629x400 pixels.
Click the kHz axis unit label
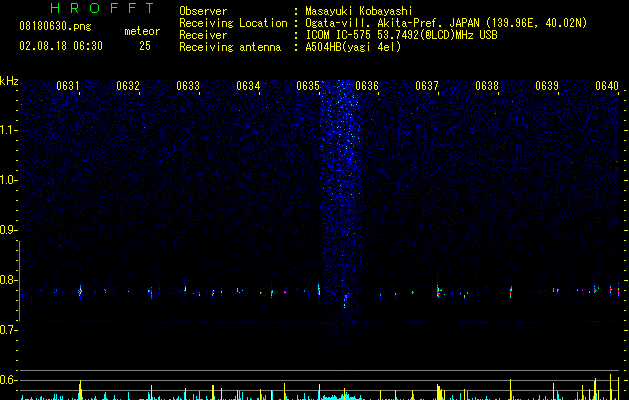[9, 81]
